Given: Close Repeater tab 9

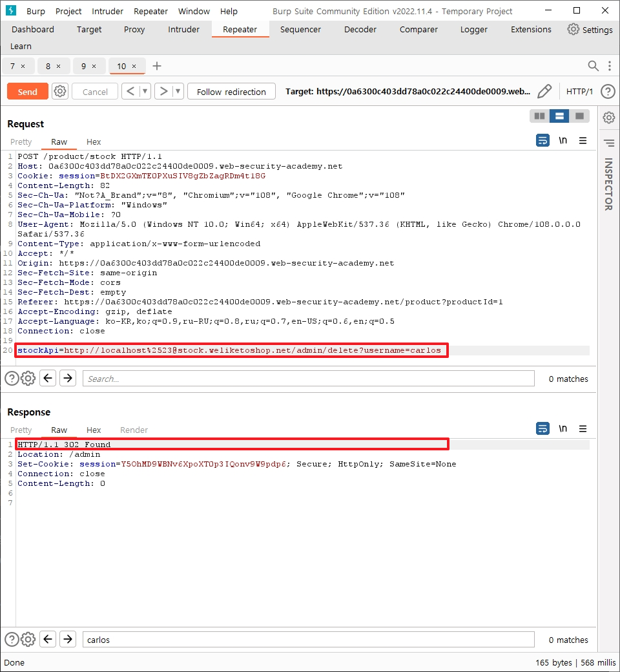Looking at the screenshot, I should [x=94, y=67].
